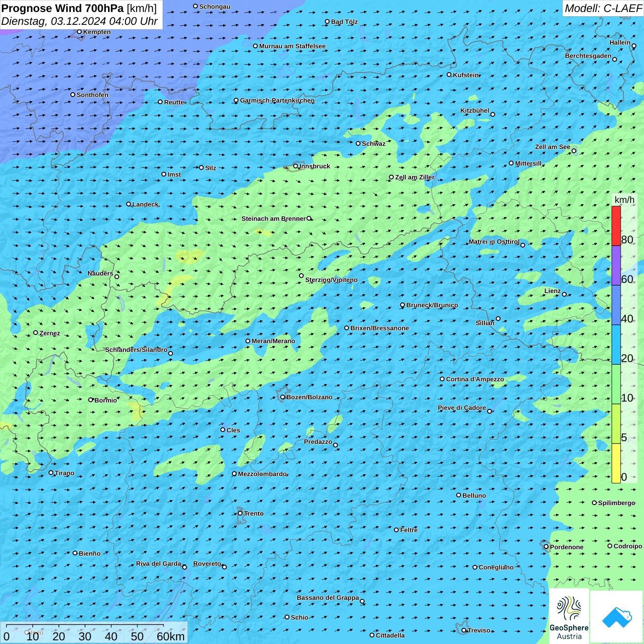The image size is (644, 644).
Task: Select the 'Feltre' map label
Action: coord(408,530)
